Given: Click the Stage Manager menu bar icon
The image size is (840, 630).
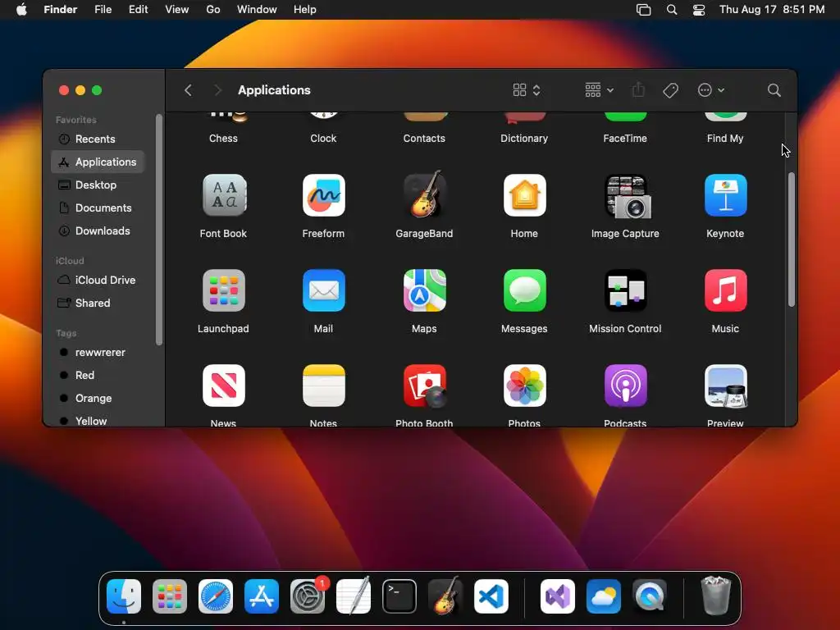Looking at the screenshot, I should point(643,10).
